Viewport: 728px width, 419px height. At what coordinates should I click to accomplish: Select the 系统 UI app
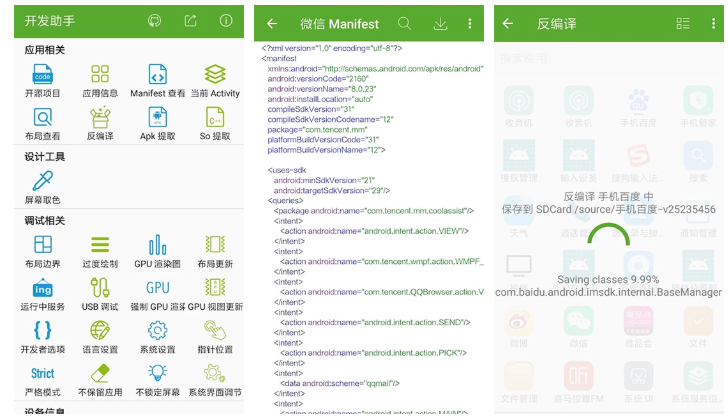point(638,382)
